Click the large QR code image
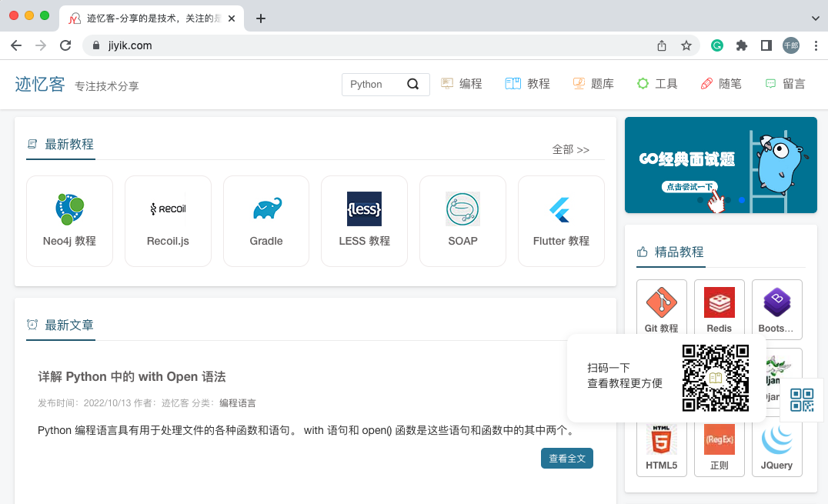The image size is (828, 504). (x=716, y=378)
